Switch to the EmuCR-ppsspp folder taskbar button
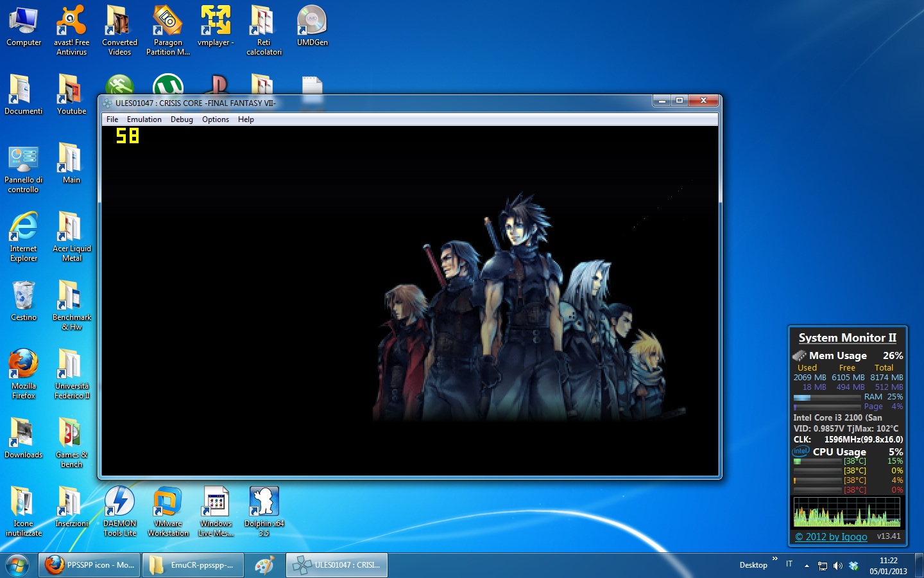Image resolution: width=924 pixels, height=578 pixels. click(x=193, y=565)
